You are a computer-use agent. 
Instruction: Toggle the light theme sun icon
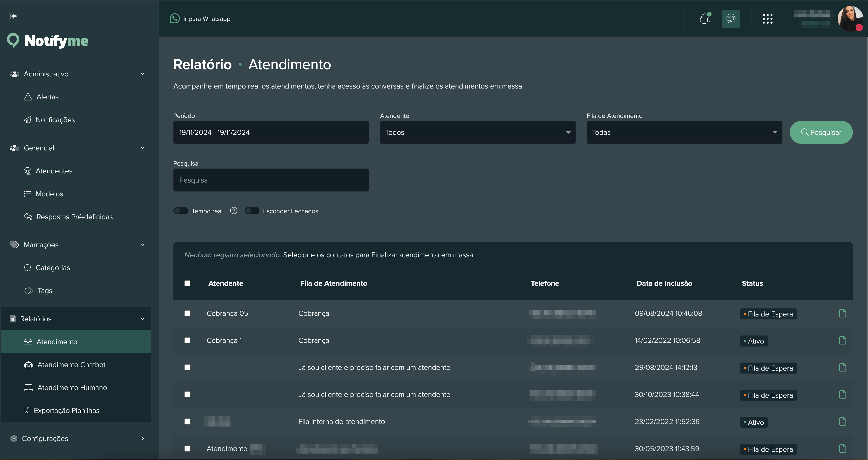pyautogui.click(x=731, y=19)
